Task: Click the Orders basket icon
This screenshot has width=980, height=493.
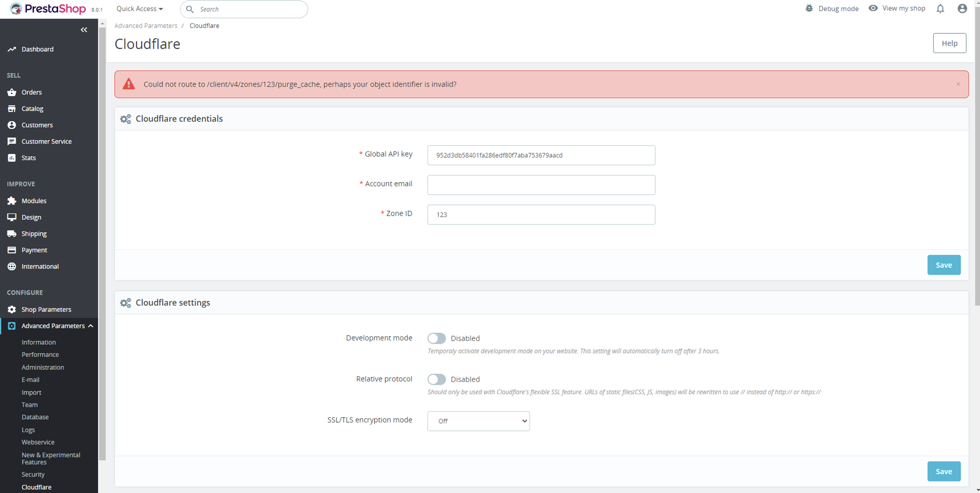Action: (12, 92)
